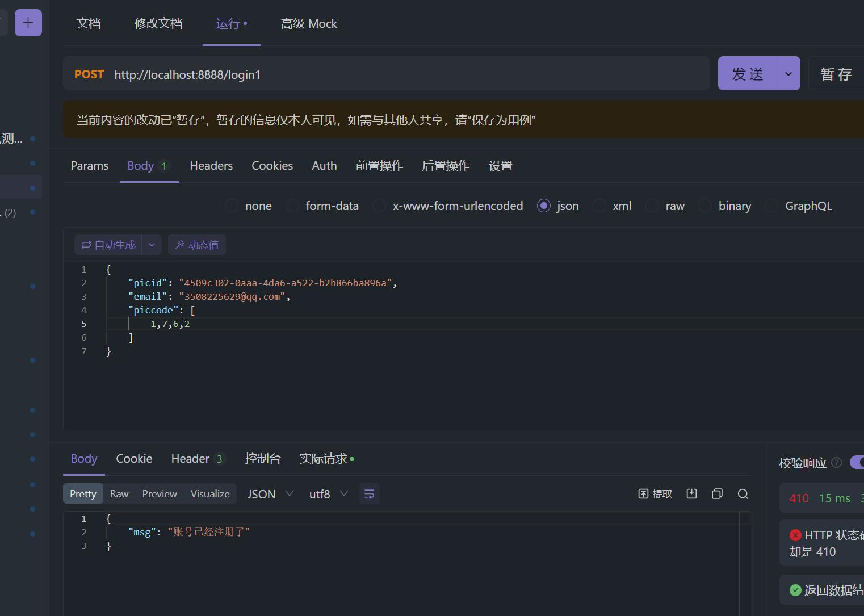Select the none body type radio
This screenshot has width=864, height=616.
pyautogui.click(x=232, y=206)
